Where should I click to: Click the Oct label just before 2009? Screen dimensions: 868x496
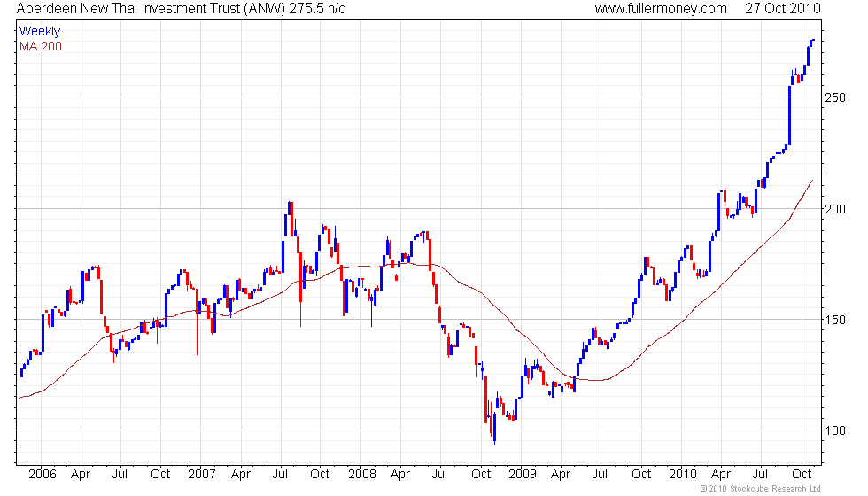coord(481,474)
